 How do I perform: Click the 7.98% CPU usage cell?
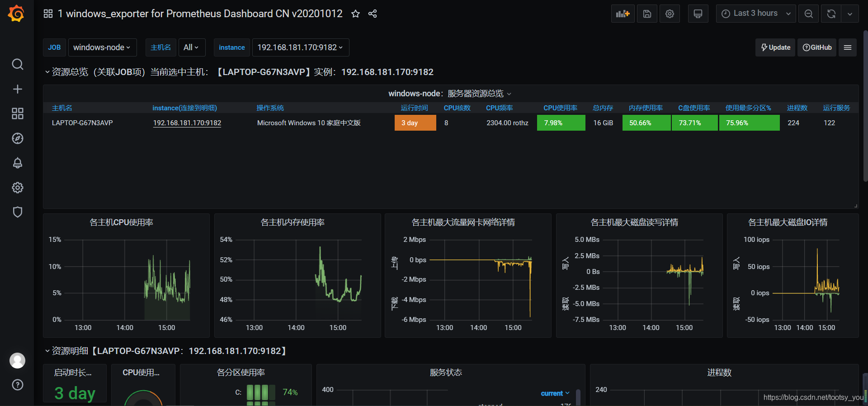pos(561,123)
